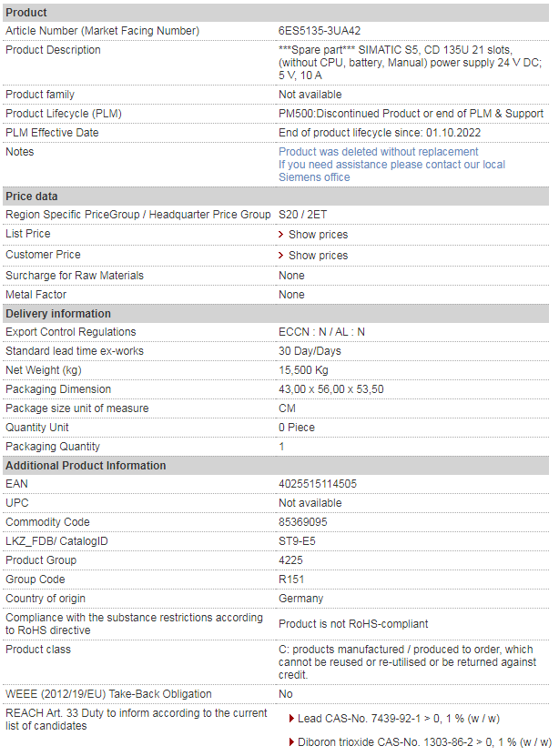Click article number 6ES5135-3UA42
The height and width of the screenshot is (756, 559).
click(320, 31)
